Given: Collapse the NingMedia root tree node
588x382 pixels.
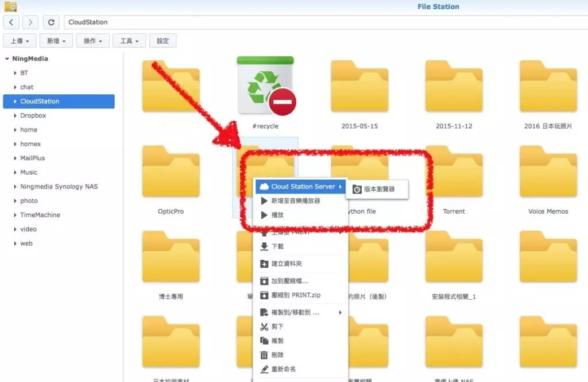Looking at the screenshot, I should click(x=7, y=59).
